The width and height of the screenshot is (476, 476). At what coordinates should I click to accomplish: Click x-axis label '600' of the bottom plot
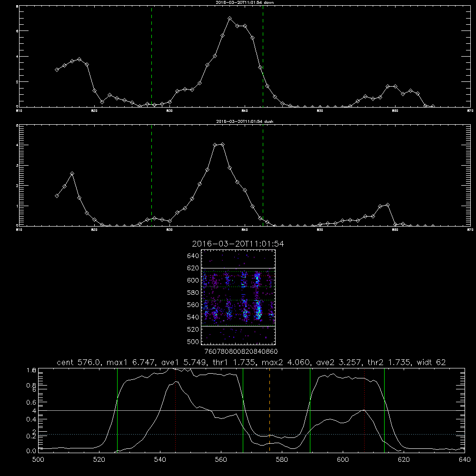pyautogui.click(x=343, y=460)
